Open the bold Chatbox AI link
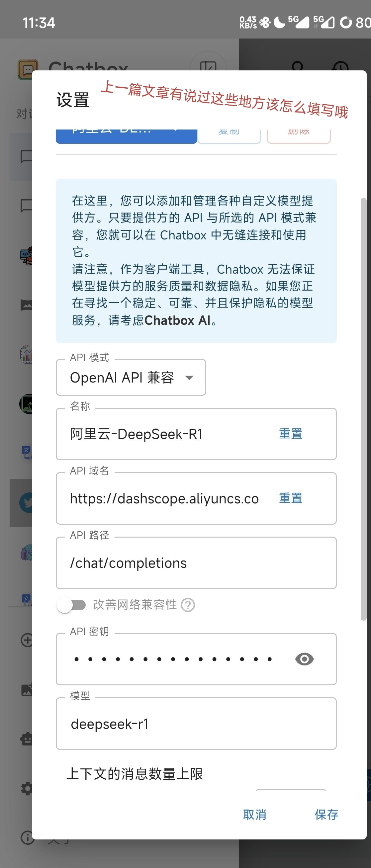This screenshot has height=868, width=371. click(x=178, y=320)
